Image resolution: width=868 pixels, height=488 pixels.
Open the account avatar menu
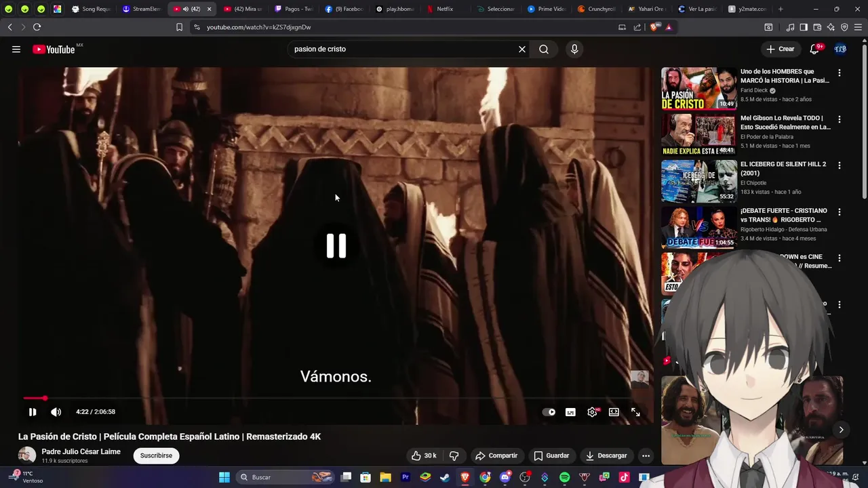pos(840,49)
